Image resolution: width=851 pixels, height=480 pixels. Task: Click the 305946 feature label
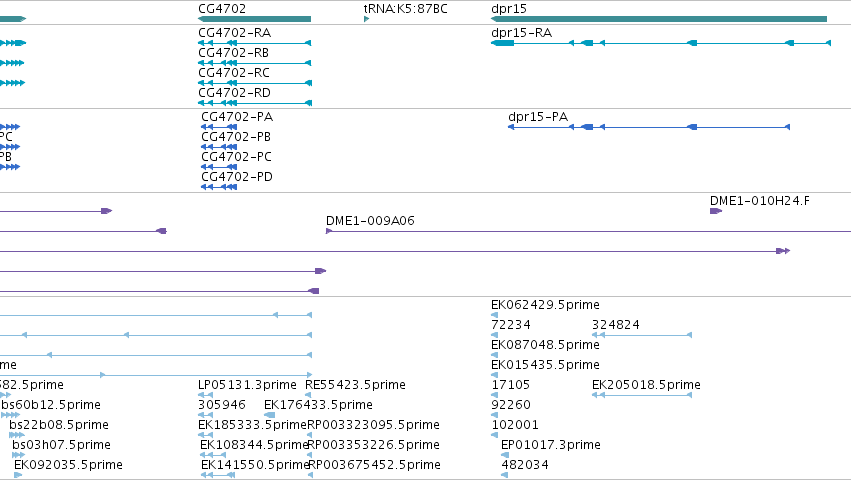pos(222,405)
